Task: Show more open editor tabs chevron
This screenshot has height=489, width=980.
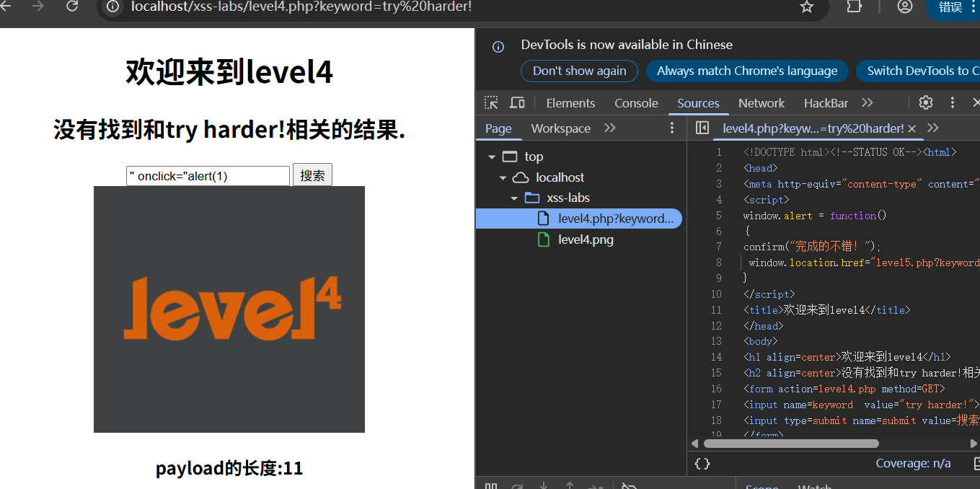Action: [x=933, y=128]
